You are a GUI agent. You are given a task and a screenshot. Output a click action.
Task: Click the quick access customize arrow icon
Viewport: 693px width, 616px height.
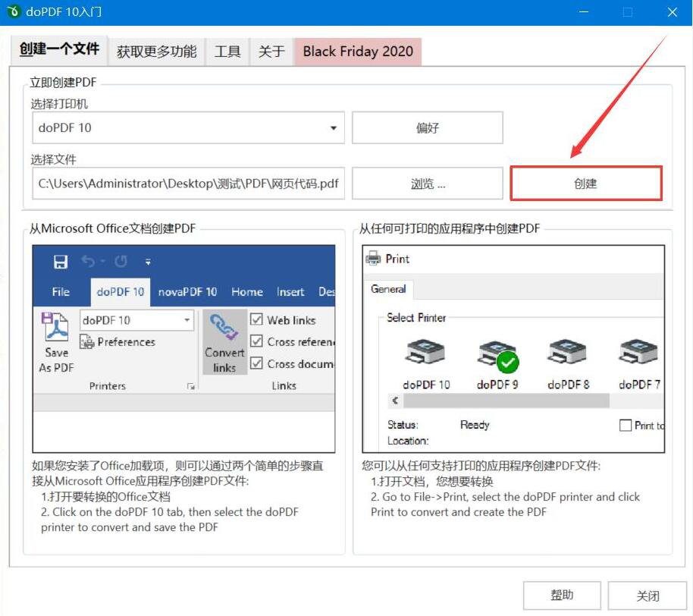148,262
